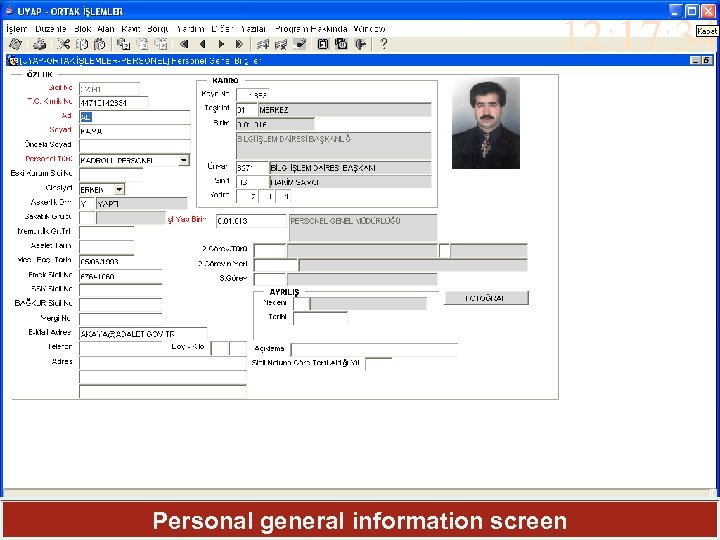Screen dimensions: 720x540
Task: Click the question mark Help icon
Action: tap(383, 44)
